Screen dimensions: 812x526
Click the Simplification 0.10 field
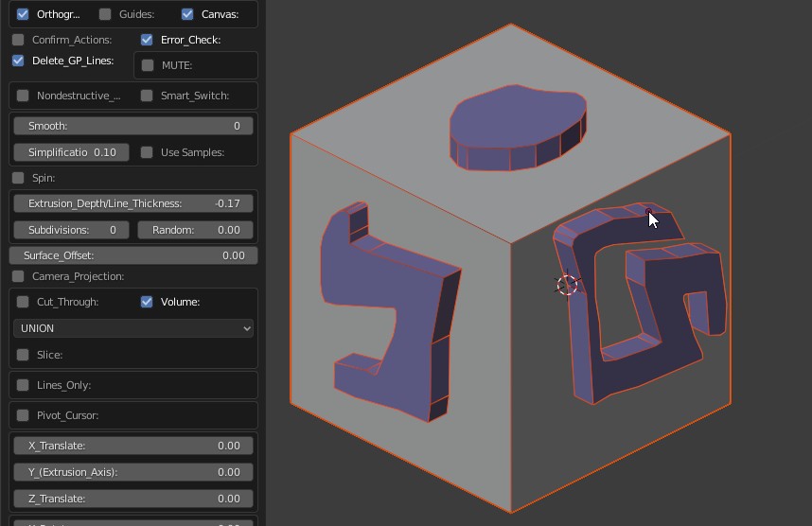coord(72,152)
